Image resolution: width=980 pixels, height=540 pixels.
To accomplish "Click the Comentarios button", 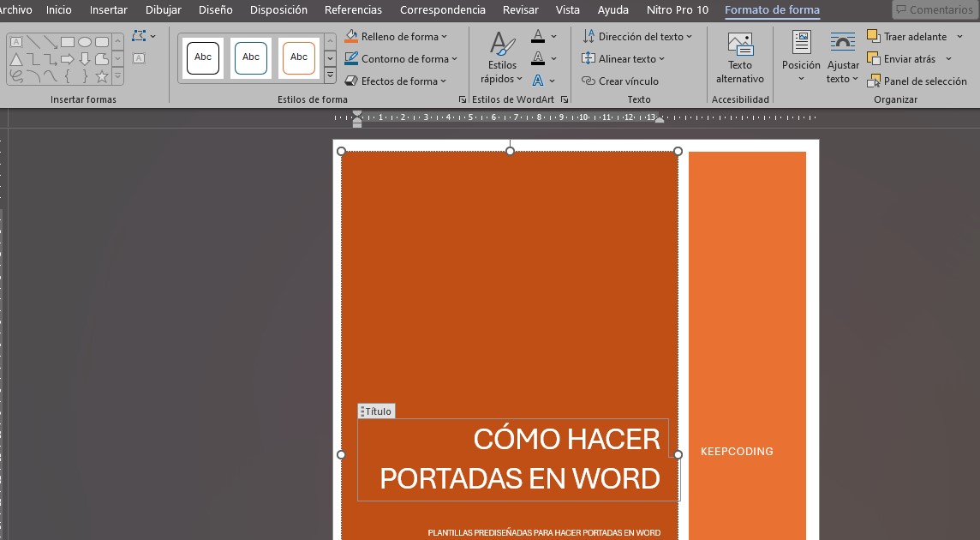I will pyautogui.click(x=935, y=10).
